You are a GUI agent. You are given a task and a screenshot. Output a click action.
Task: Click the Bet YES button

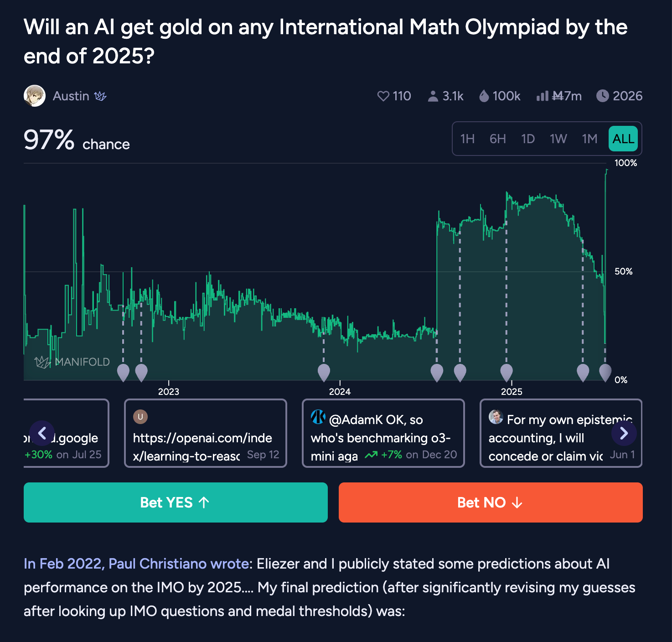click(176, 502)
